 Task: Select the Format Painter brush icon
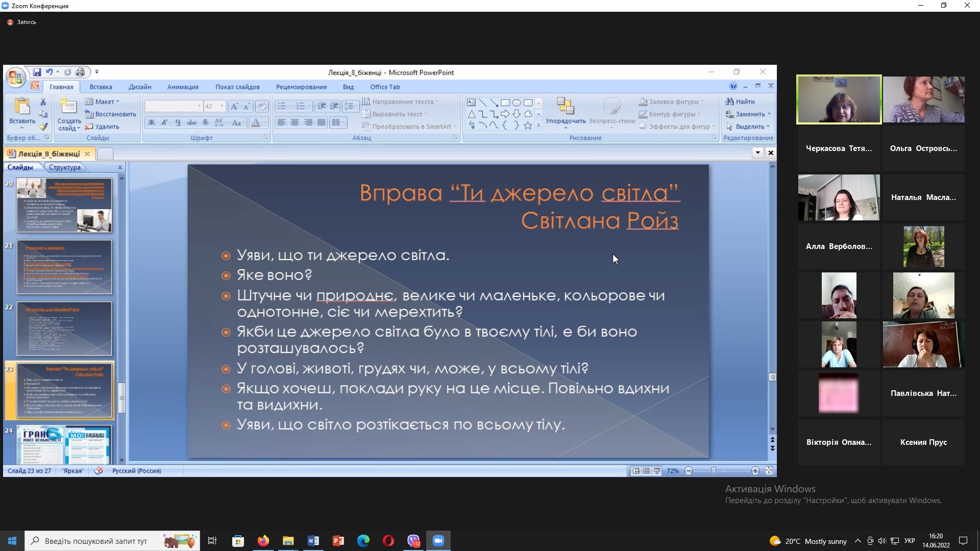tap(43, 127)
